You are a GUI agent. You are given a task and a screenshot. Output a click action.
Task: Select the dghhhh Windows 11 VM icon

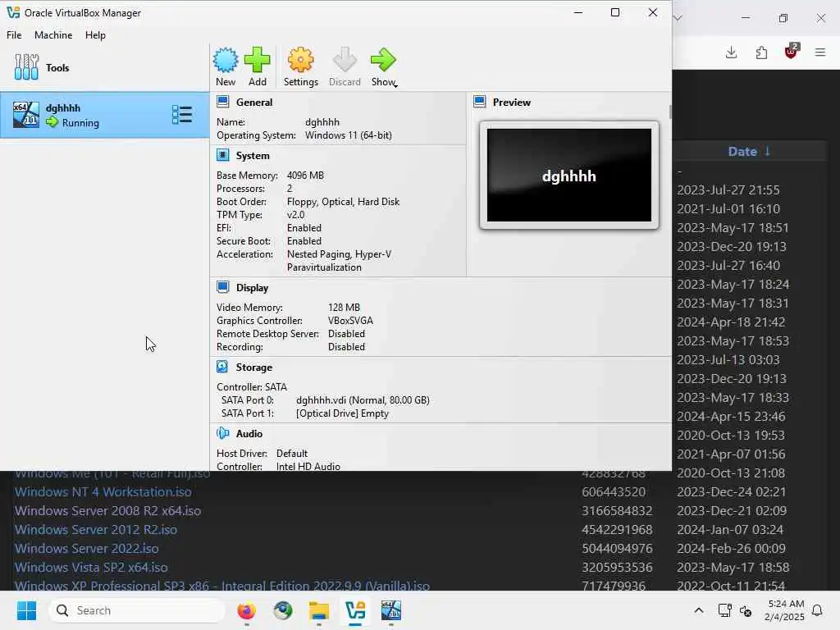[x=25, y=115]
